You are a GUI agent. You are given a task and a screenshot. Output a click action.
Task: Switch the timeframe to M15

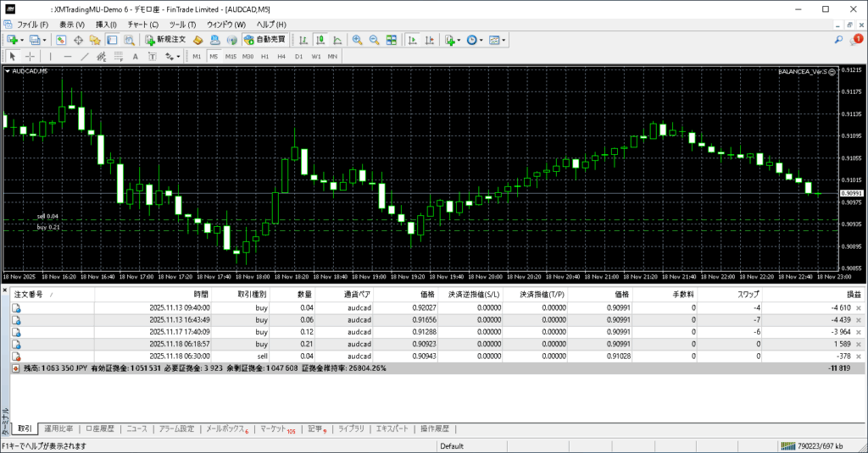pos(231,57)
